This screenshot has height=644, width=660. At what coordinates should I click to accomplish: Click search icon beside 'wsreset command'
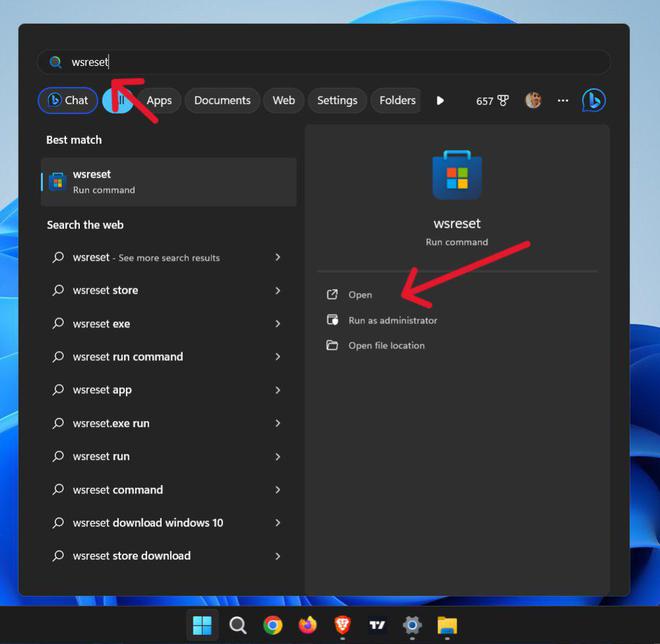pyautogui.click(x=58, y=490)
